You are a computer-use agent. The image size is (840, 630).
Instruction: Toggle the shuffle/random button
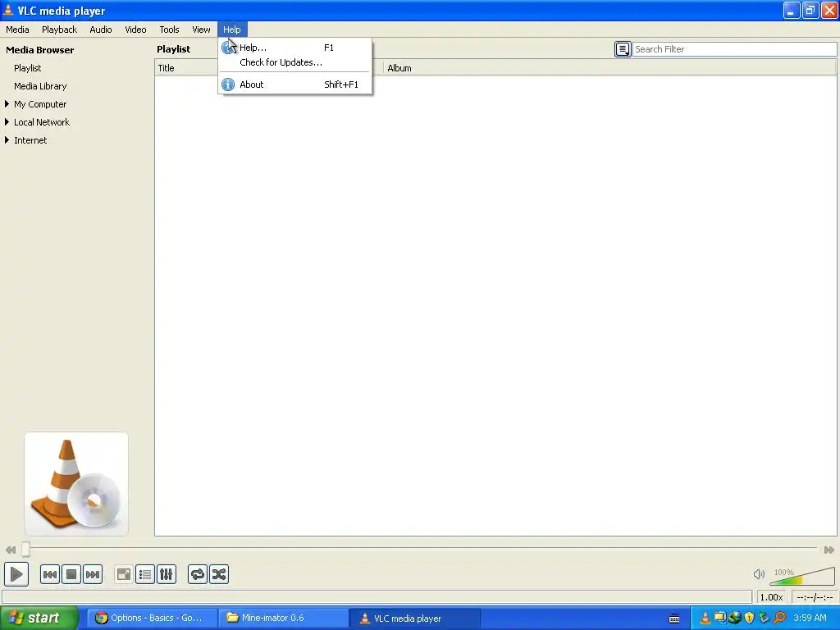(219, 574)
